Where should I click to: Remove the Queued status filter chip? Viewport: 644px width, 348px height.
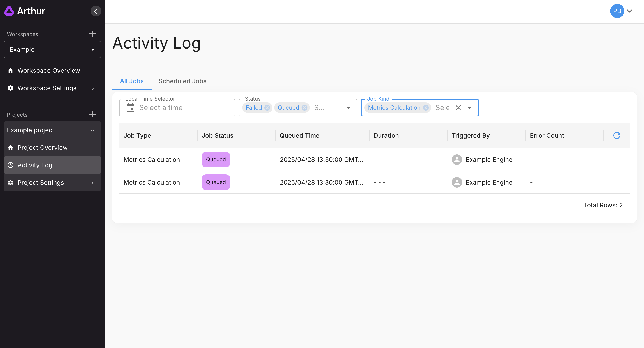pyautogui.click(x=304, y=108)
